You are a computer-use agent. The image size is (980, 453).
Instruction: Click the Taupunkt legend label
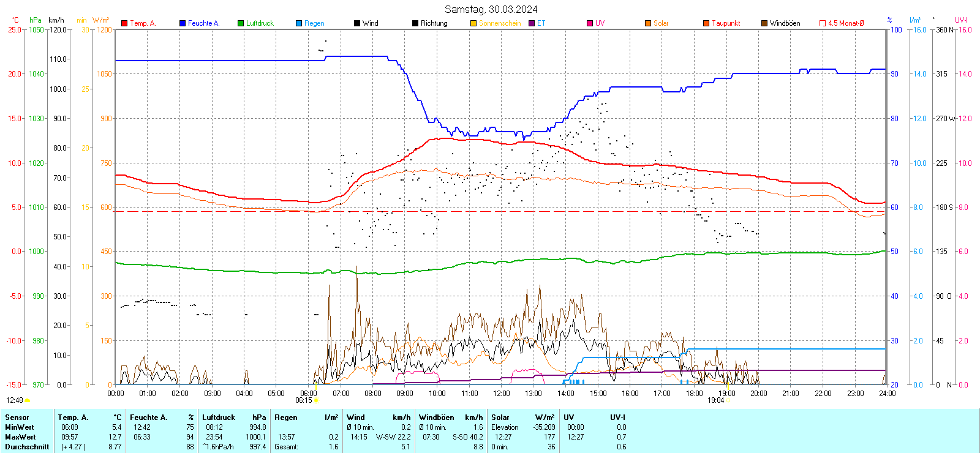tap(726, 23)
